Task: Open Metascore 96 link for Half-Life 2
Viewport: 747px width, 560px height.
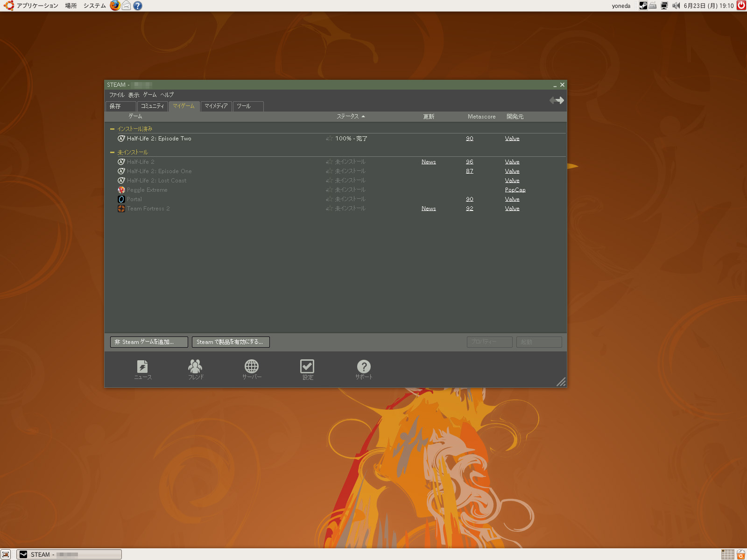Action: click(470, 162)
